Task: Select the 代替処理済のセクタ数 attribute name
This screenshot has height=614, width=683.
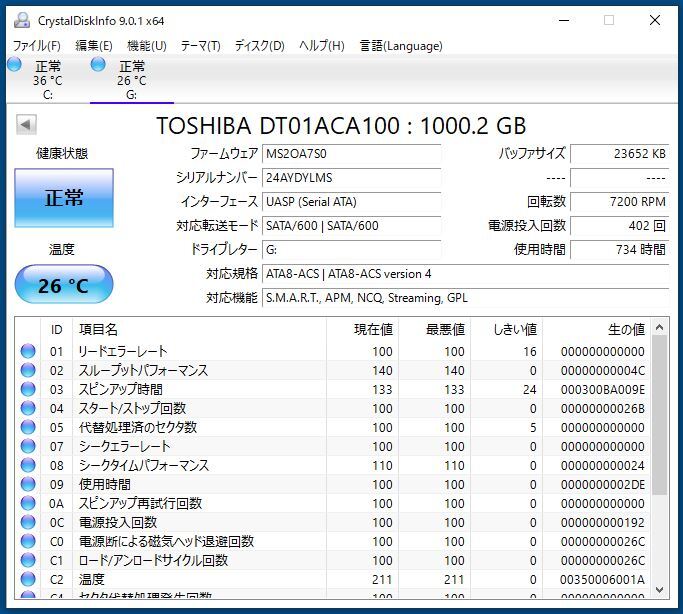Action: tap(138, 427)
